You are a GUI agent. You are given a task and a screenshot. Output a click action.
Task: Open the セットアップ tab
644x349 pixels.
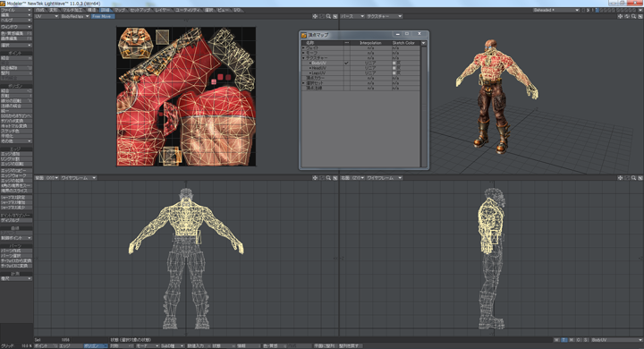140,10
